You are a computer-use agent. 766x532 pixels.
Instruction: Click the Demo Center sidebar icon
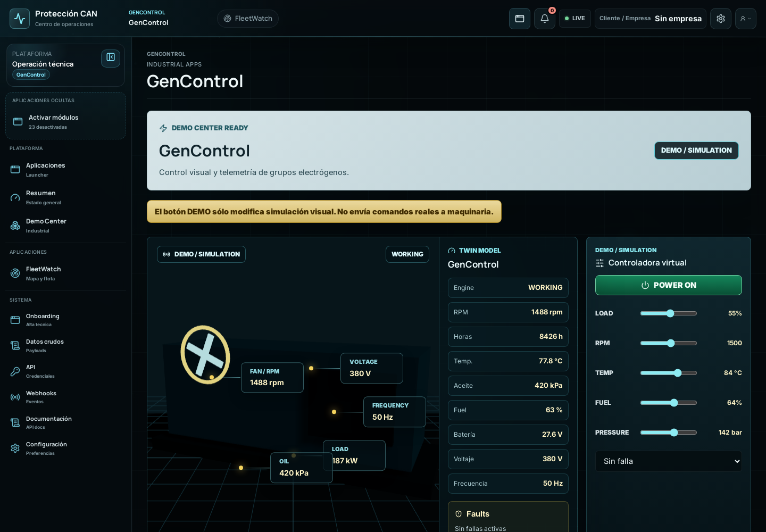pos(15,226)
